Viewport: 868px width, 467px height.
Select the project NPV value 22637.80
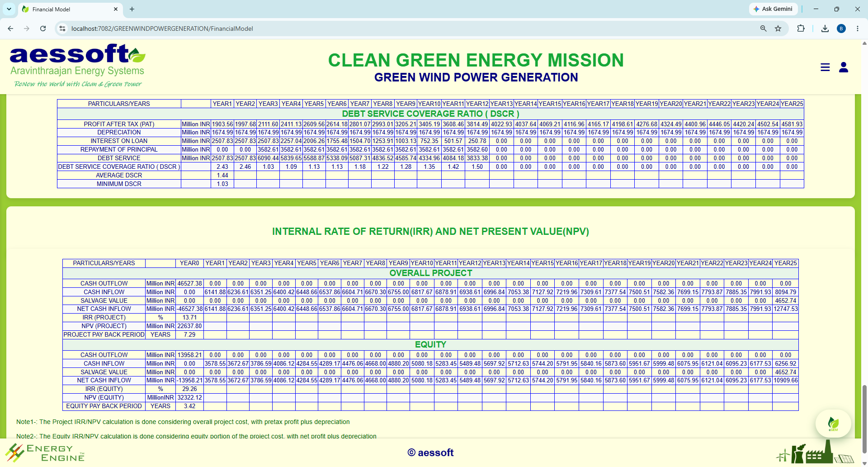(189, 326)
